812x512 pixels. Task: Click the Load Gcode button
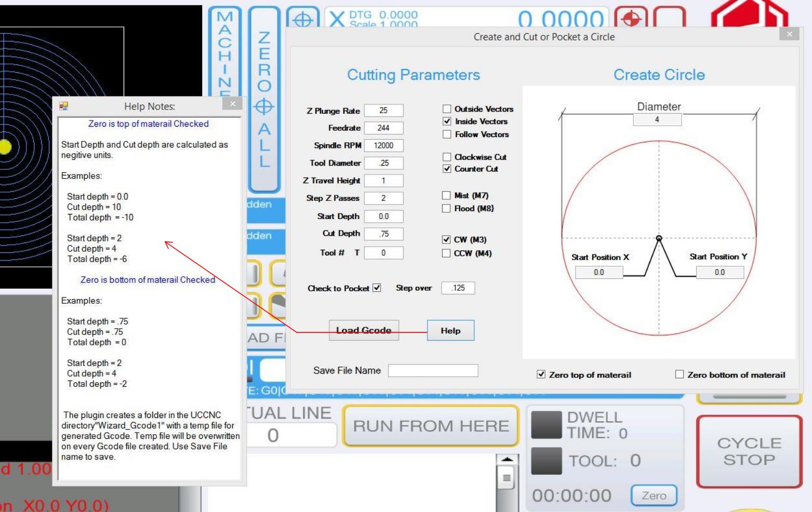tap(364, 330)
